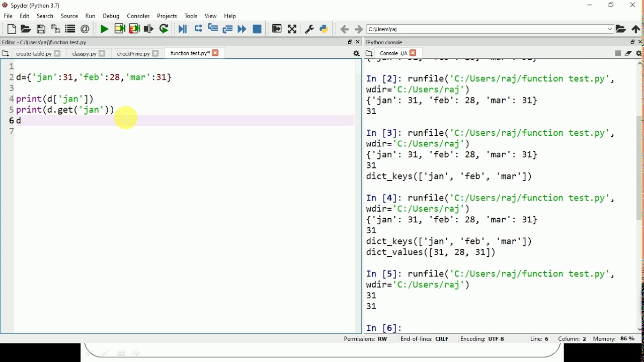Image resolution: width=644 pixels, height=362 pixels.
Task: Click the working directory path field
Action: pyautogui.click(x=491, y=29)
